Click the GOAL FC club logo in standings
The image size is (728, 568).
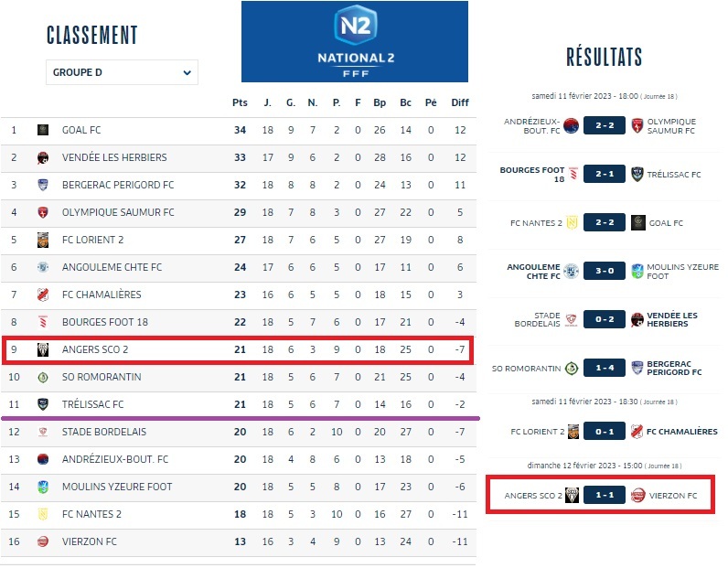[x=42, y=130]
